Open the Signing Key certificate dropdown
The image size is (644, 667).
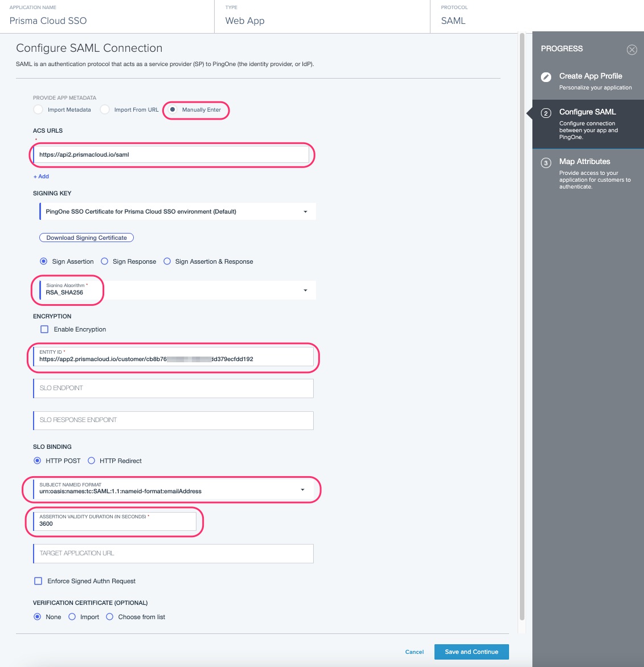(178, 211)
